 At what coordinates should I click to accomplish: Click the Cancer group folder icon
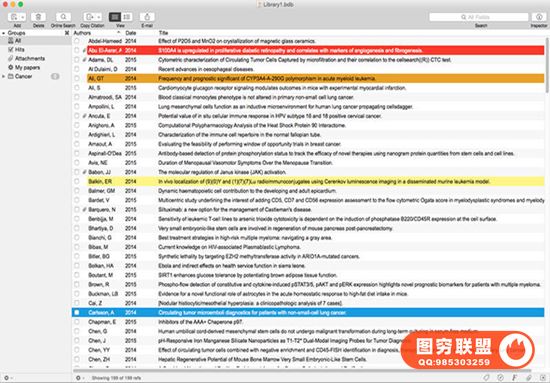click(x=11, y=76)
